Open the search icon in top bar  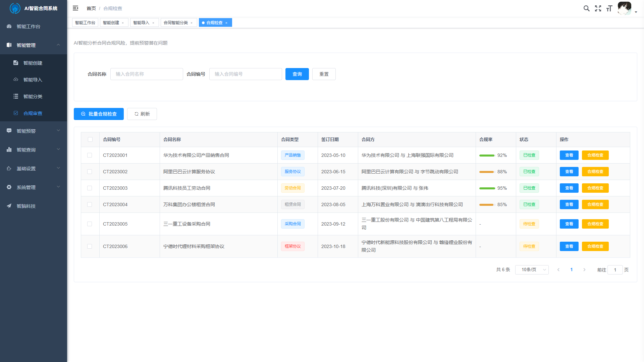point(587,8)
